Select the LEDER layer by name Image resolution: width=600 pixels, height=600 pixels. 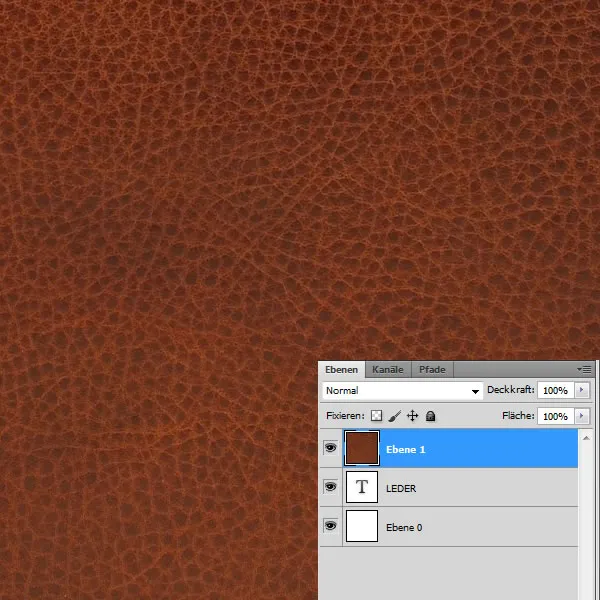(401, 488)
